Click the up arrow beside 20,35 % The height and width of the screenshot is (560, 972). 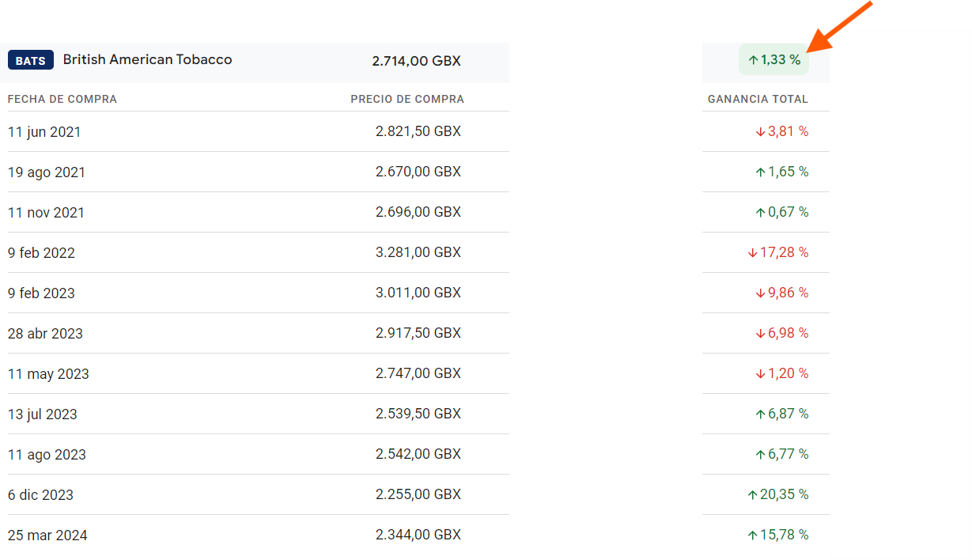[x=753, y=495]
